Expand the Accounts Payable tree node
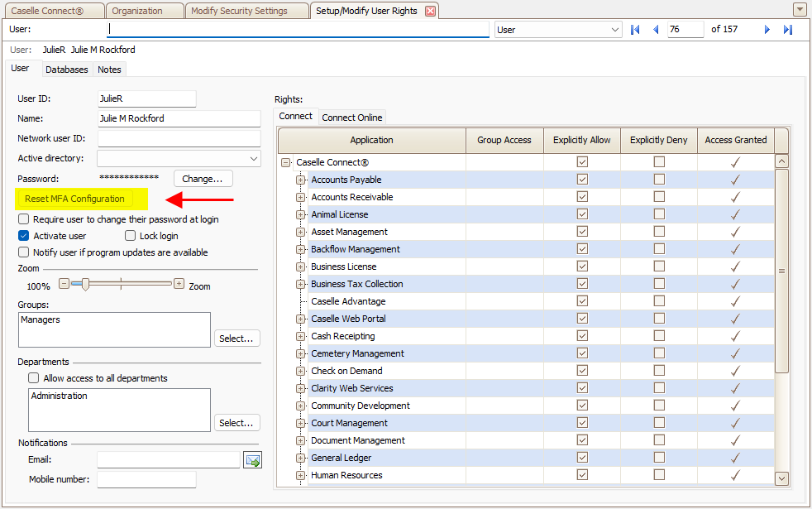 pyautogui.click(x=300, y=180)
